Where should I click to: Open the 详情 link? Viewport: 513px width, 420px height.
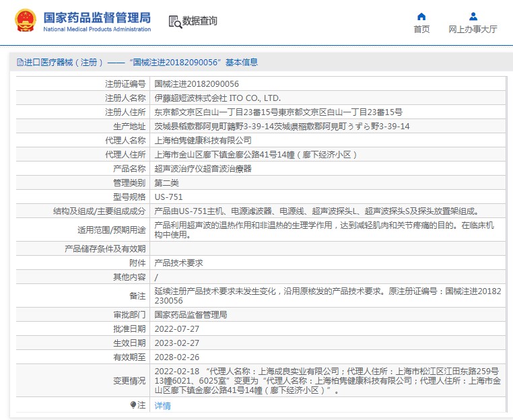point(162,405)
